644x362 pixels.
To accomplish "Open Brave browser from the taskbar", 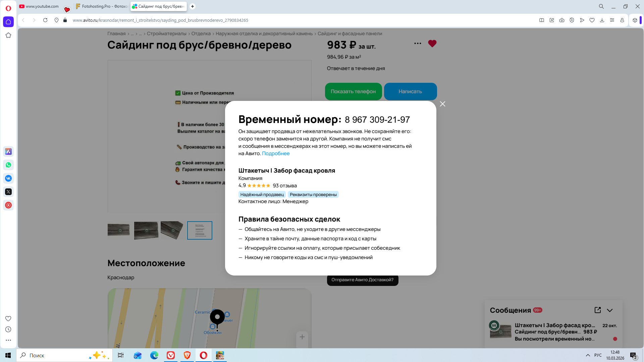I will tap(187, 355).
